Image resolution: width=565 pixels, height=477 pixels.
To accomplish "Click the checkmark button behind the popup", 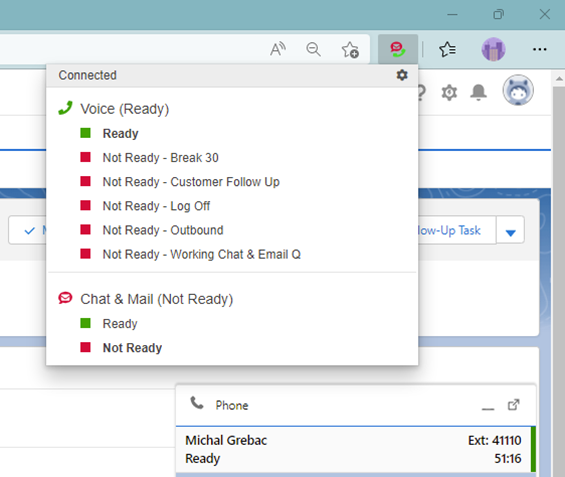I will (x=27, y=230).
